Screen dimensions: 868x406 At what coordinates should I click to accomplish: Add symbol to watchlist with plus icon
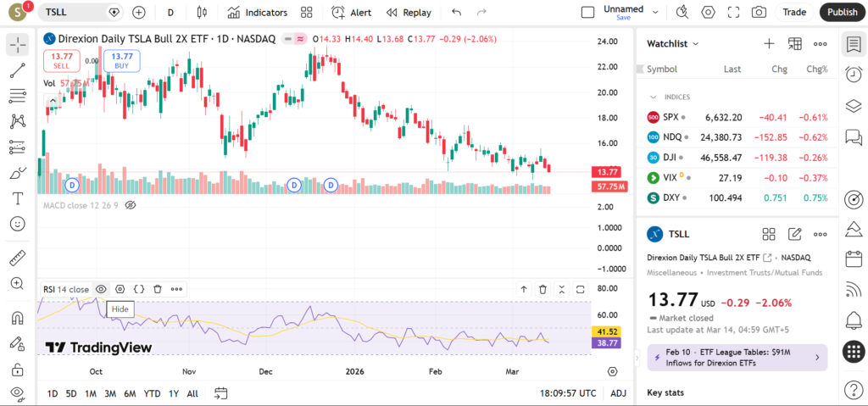click(x=769, y=43)
